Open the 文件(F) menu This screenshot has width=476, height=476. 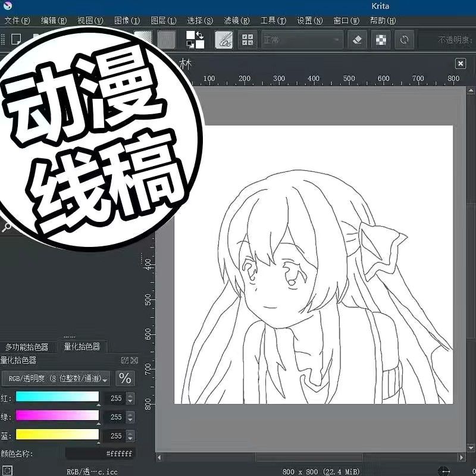pyautogui.click(x=17, y=21)
